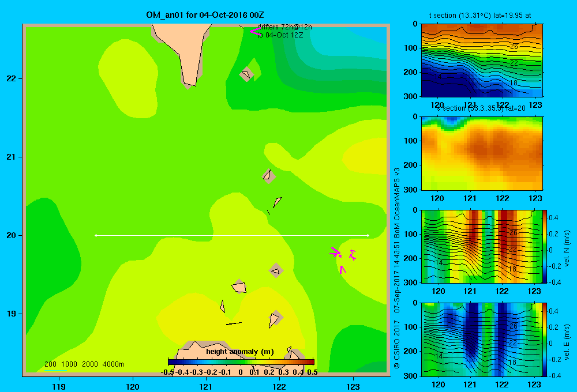Click latitude label 19 on main map axis
577x392 pixels.
[x=12, y=314]
